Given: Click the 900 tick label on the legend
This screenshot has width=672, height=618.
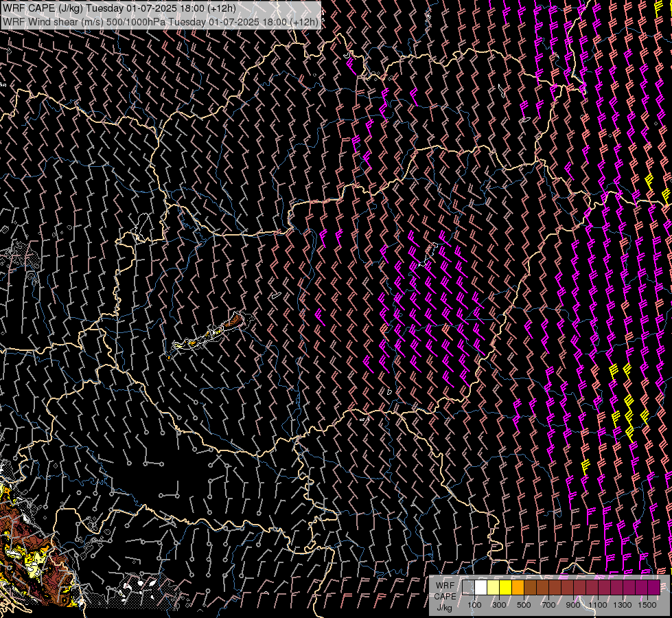Looking at the screenshot, I should point(573,605).
